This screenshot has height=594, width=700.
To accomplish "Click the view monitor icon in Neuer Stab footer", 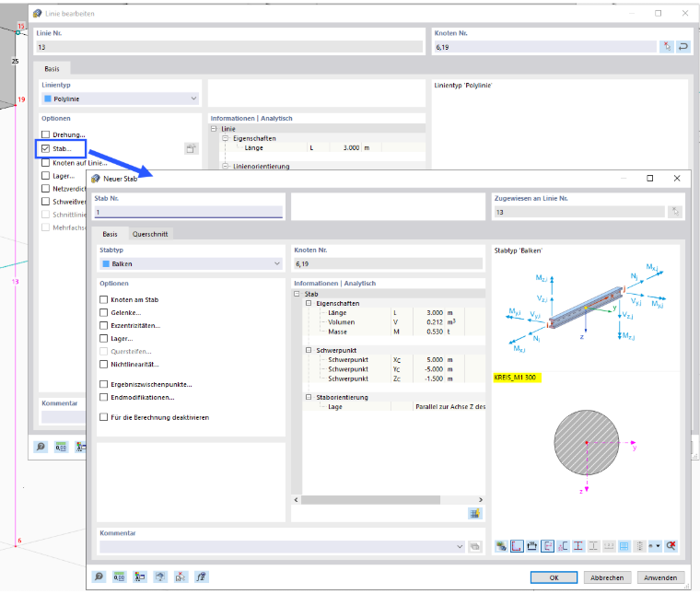I will [x=160, y=577].
